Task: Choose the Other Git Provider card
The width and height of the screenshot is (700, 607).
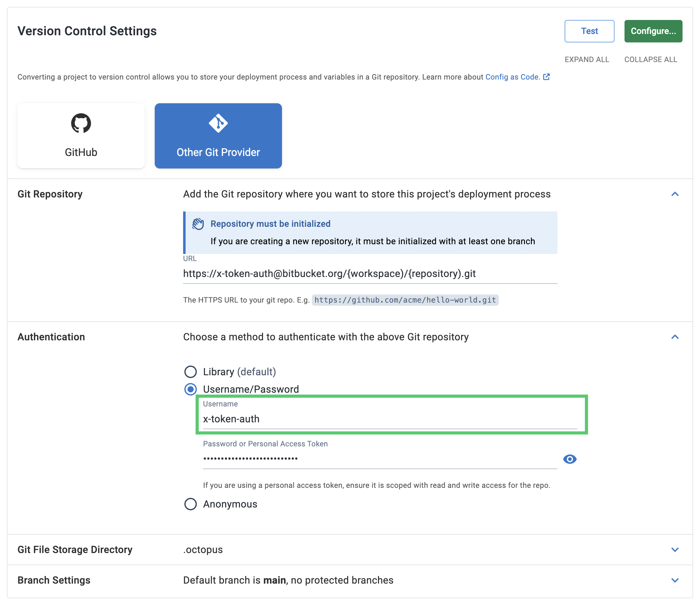Action: [x=218, y=136]
